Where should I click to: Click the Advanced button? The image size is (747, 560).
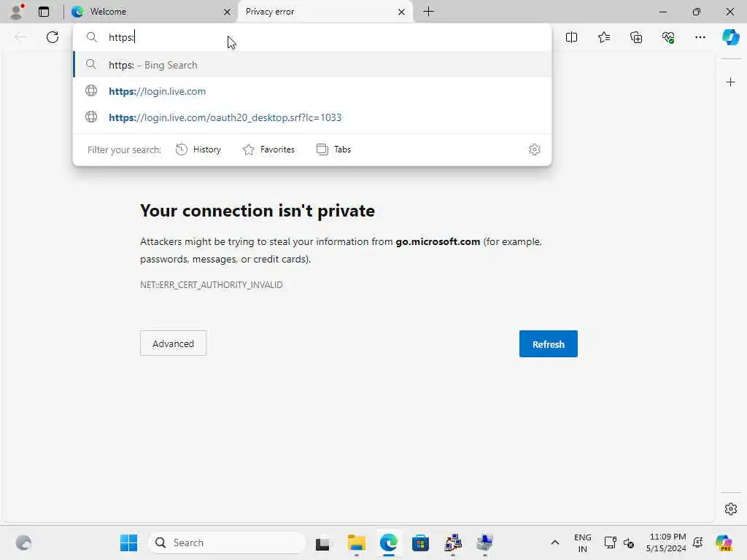[x=173, y=343]
